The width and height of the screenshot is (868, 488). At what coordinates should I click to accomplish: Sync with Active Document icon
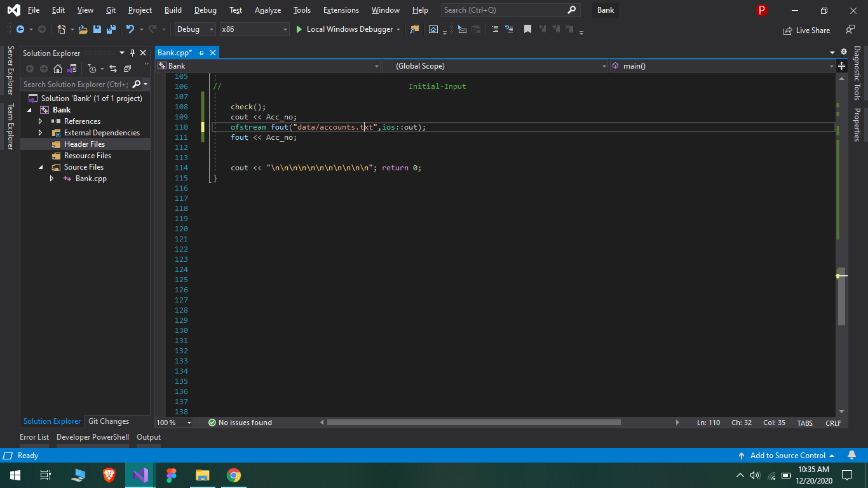point(113,69)
